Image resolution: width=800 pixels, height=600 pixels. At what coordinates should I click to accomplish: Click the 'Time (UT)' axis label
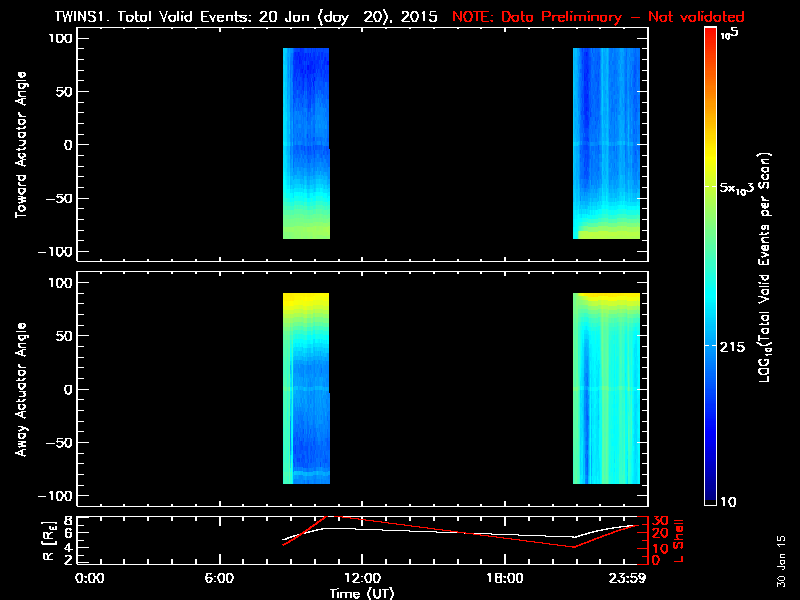click(362, 593)
